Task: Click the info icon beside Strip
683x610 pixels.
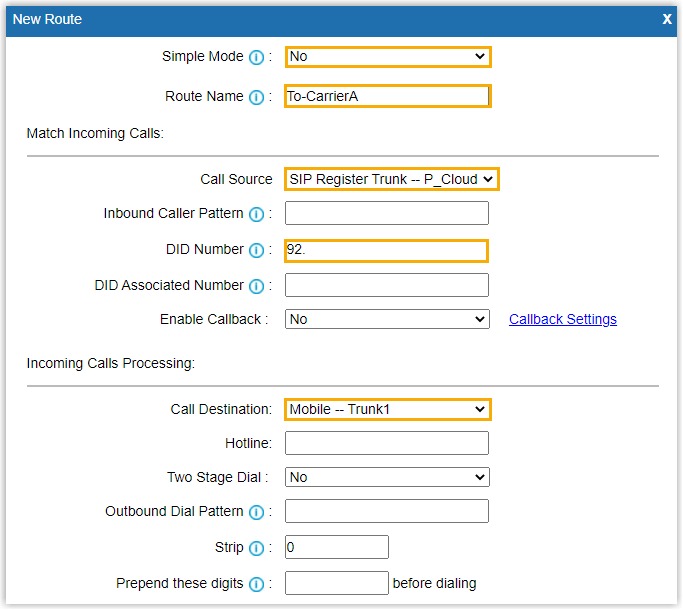Action: point(256,548)
